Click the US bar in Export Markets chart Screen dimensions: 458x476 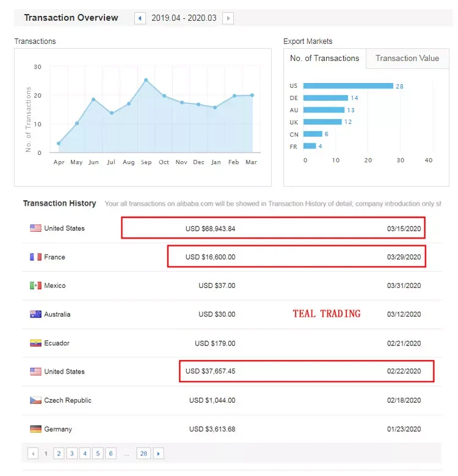coord(347,86)
